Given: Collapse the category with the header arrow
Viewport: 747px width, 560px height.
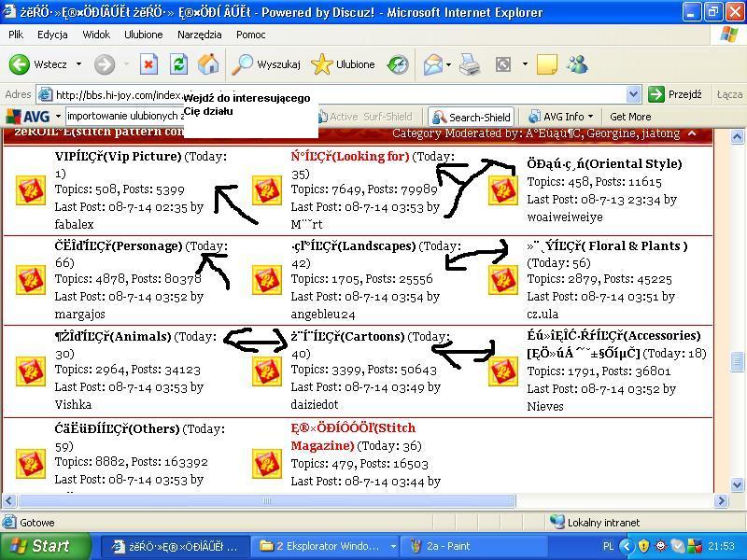Looking at the screenshot, I should 692,133.
